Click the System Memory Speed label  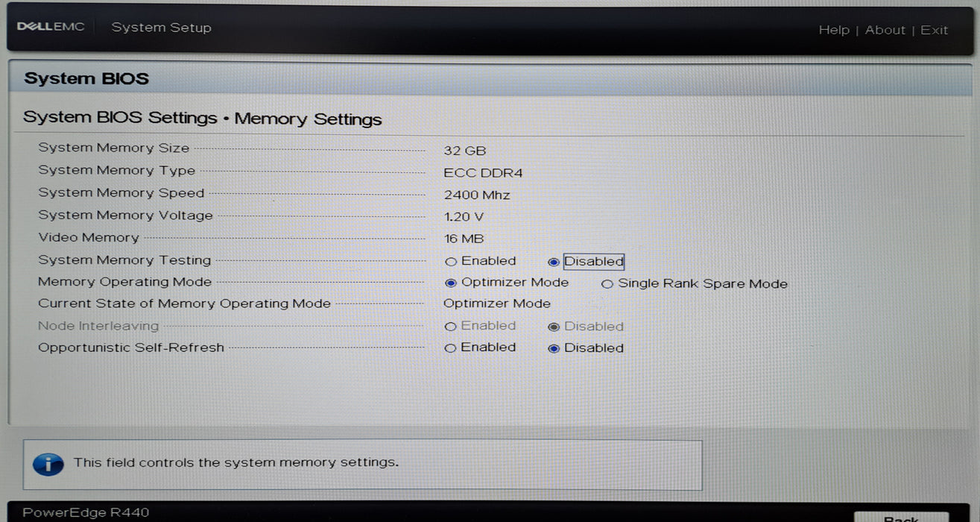(121, 192)
